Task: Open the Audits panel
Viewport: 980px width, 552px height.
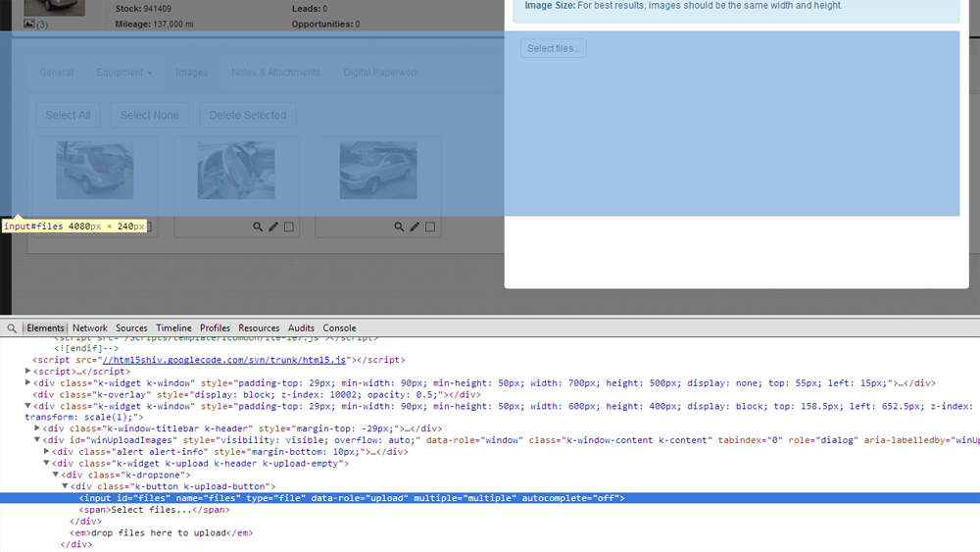Action: click(x=301, y=328)
